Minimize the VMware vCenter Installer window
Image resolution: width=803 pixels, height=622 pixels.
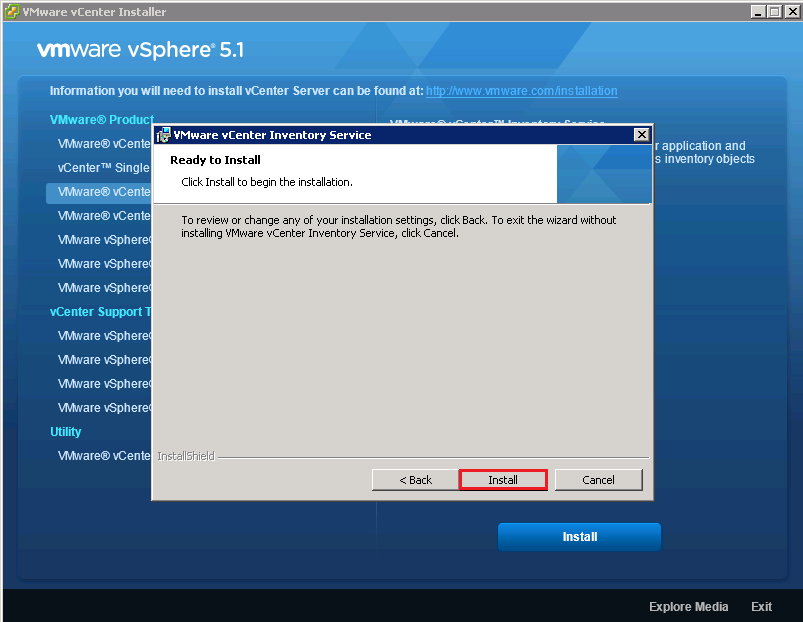(758, 11)
